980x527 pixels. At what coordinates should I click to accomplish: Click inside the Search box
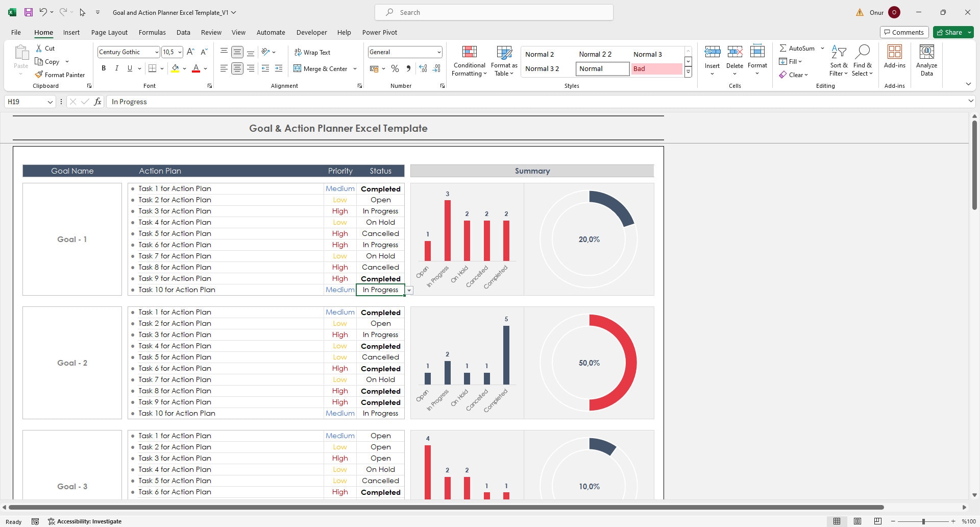click(493, 12)
